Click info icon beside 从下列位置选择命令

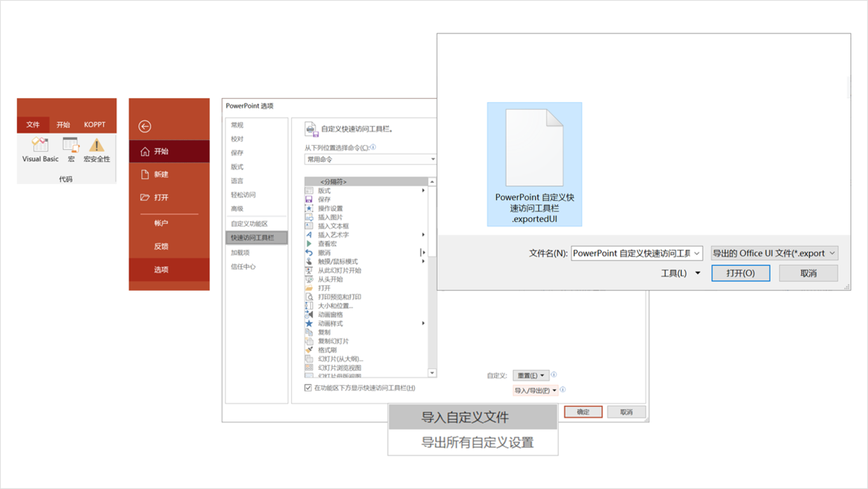click(x=373, y=147)
